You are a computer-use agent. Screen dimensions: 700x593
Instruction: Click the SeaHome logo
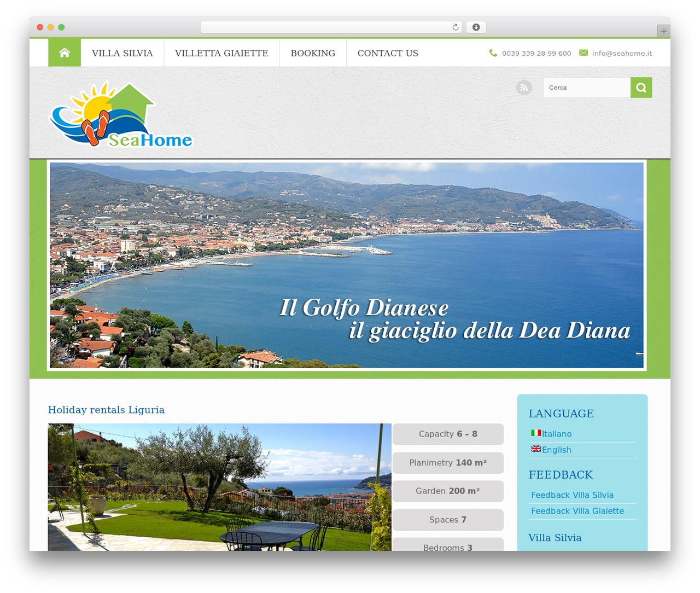pyautogui.click(x=121, y=115)
